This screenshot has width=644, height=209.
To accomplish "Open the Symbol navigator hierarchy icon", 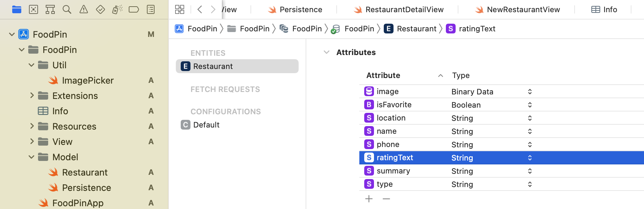I will pyautogui.click(x=50, y=9).
